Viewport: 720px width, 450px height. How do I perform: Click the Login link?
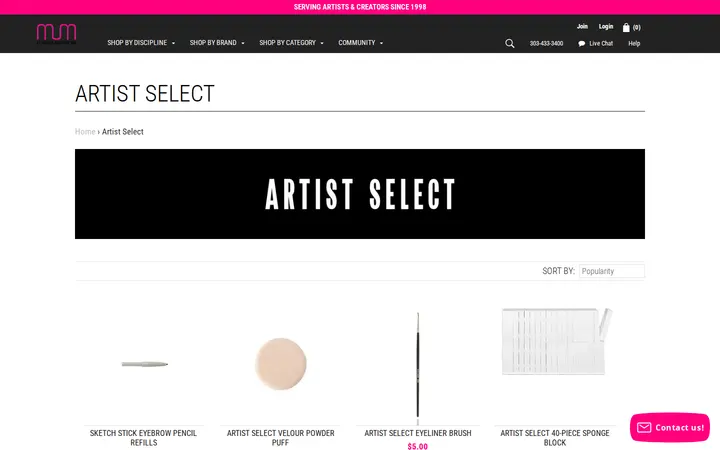[606, 27]
